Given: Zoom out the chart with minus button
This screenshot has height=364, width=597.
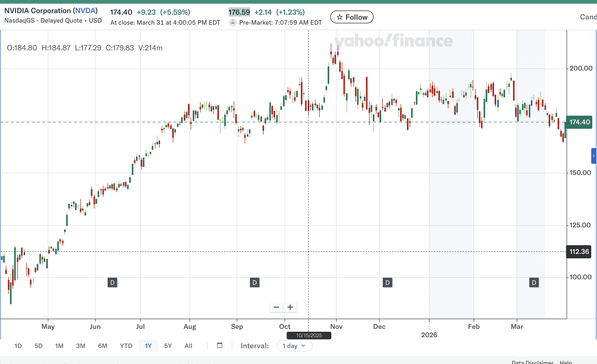Looking at the screenshot, I should [x=276, y=307].
